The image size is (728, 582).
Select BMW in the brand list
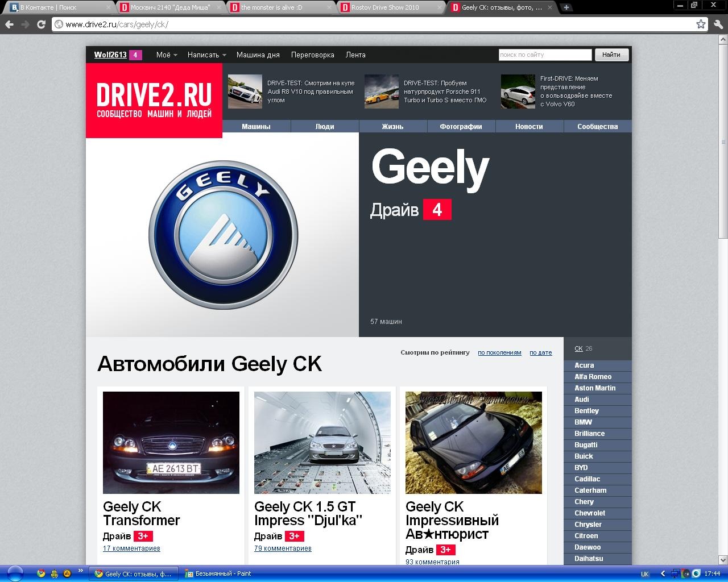tap(598, 422)
